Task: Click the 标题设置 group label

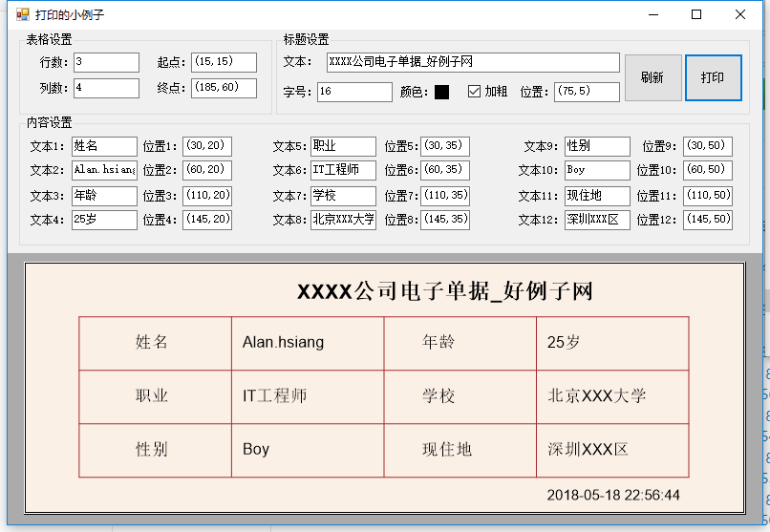Action: pyautogui.click(x=306, y=39)
